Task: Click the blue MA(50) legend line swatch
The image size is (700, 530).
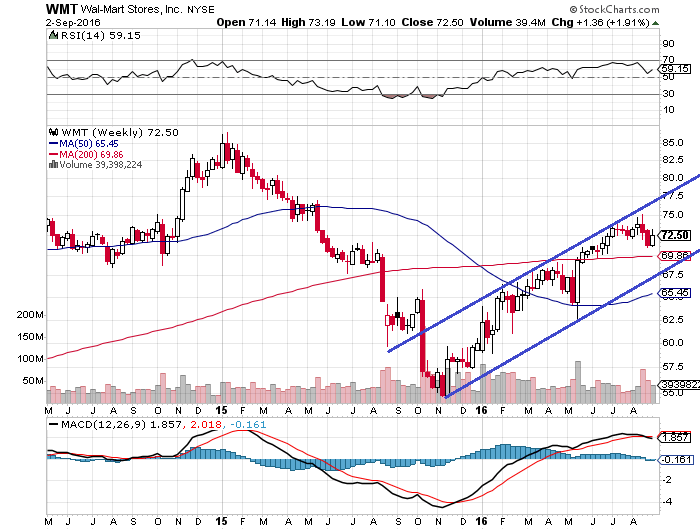Action: (53, 144)
